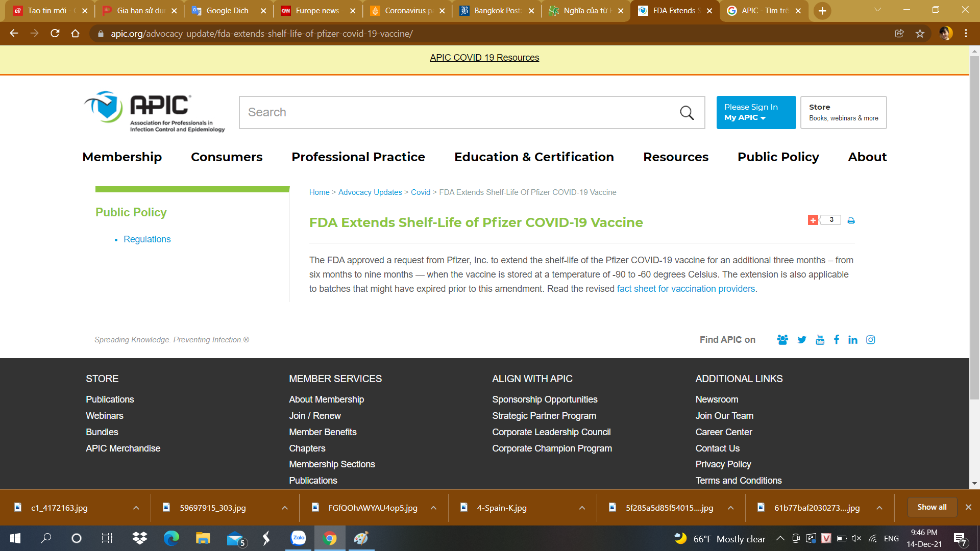Switch to Google Dịch tab
980x551 pixels.
(228, 11)
